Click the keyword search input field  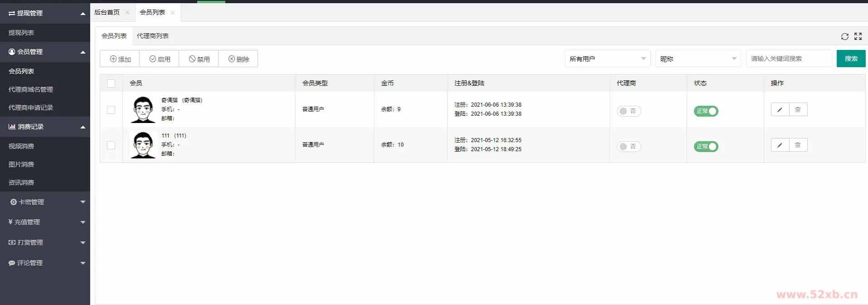click(x=788, y=59)
